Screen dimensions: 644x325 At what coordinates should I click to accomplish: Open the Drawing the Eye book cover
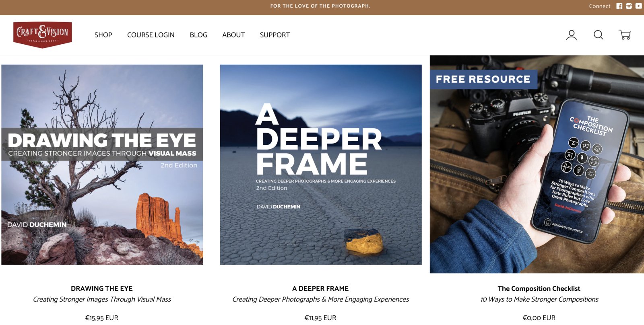102,165
